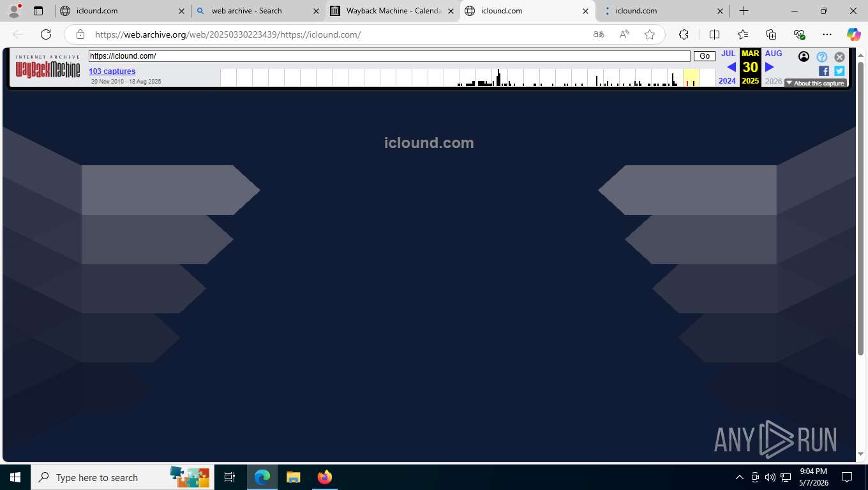Focus the Wayback URL input field
Viewport: 868px width, 490px height.
[x=389, y=56]
